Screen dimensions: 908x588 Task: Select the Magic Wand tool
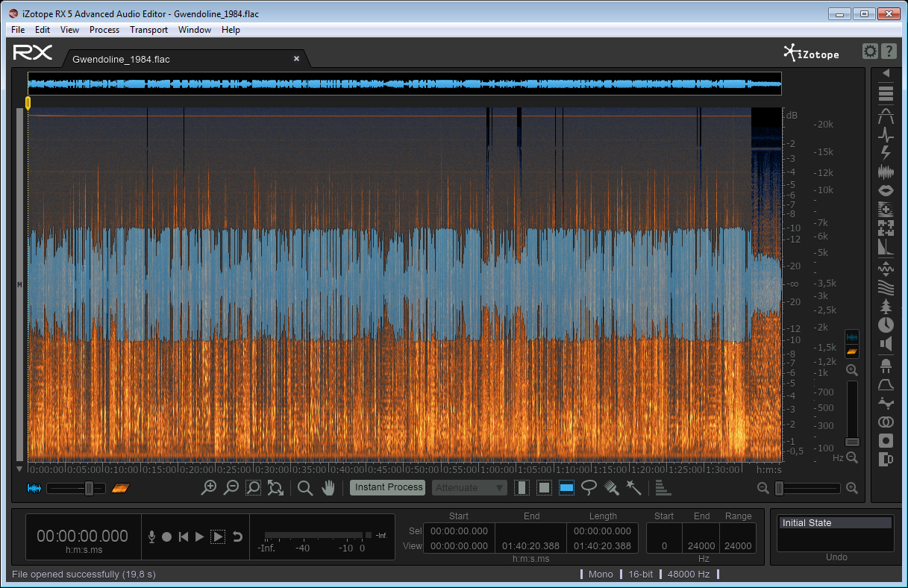[633, 488]
